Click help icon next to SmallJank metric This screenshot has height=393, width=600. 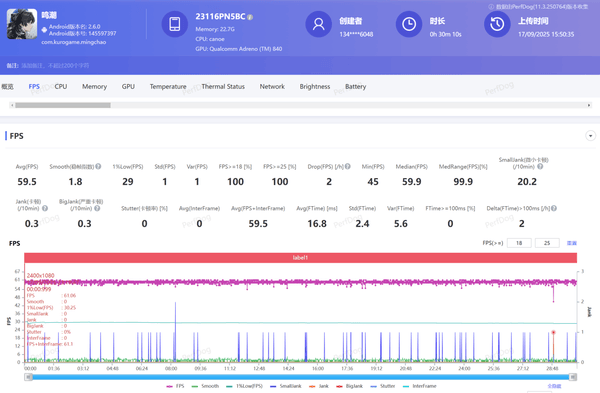coord(540,166)
